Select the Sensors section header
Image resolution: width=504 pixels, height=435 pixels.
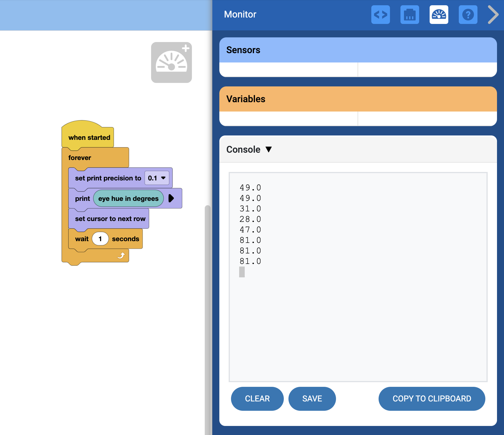coord(358,50)
